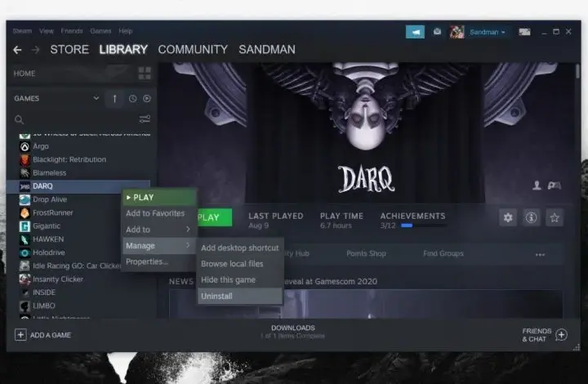Open the View menu
This screenshot has height=384, width=588.
coord(46,31)
